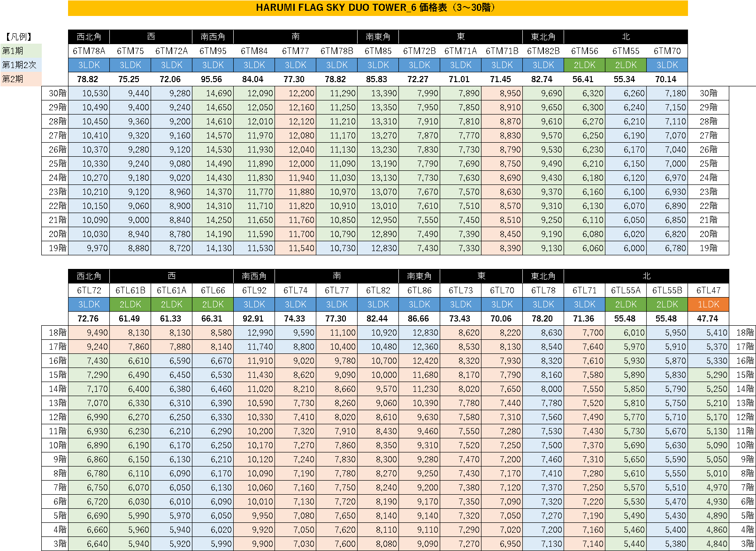Select the 第1期 legend cell
This screenshot has width=756, height=551.
pyautogui.click(x=21, y=51)
